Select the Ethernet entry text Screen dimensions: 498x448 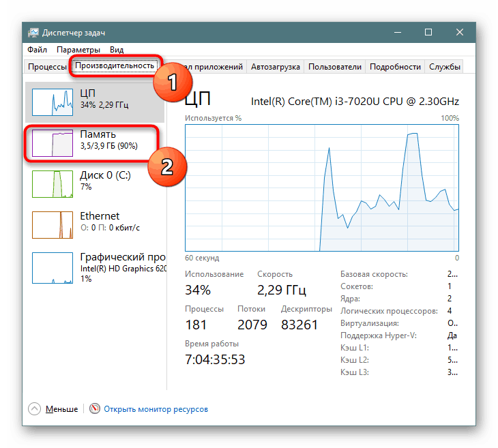(x=110, y=222)
